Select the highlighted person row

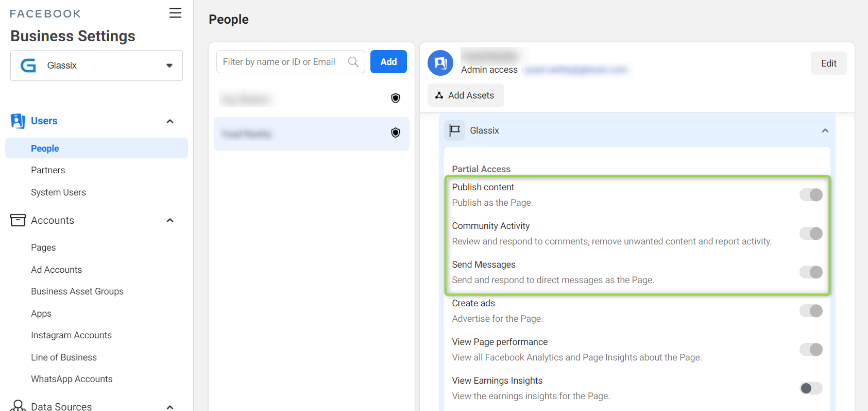coord(311,134)
